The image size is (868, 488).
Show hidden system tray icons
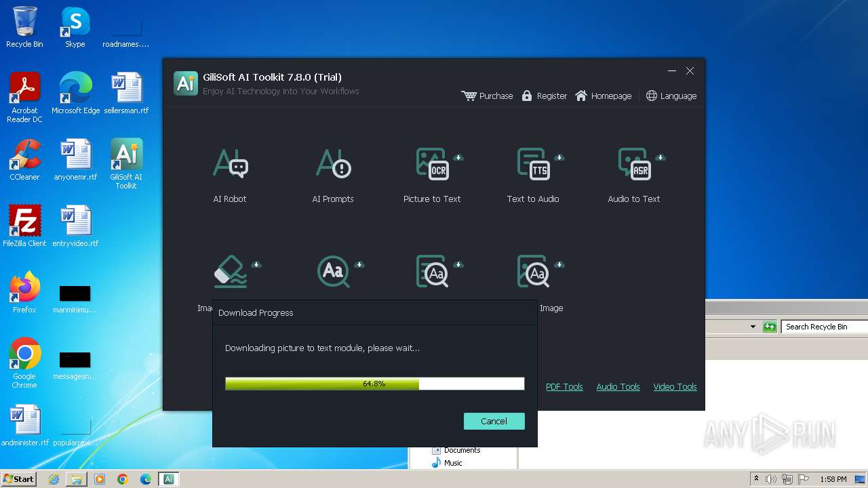pyautogui.click(x=756, y=479)
